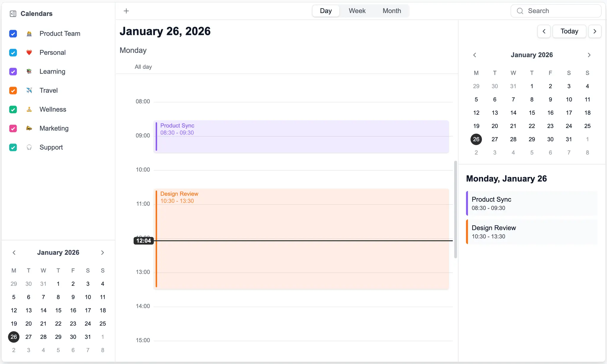Go to next day with right chevron
Viewport: 607px width, 364px height.
click(x=595, y=31)
